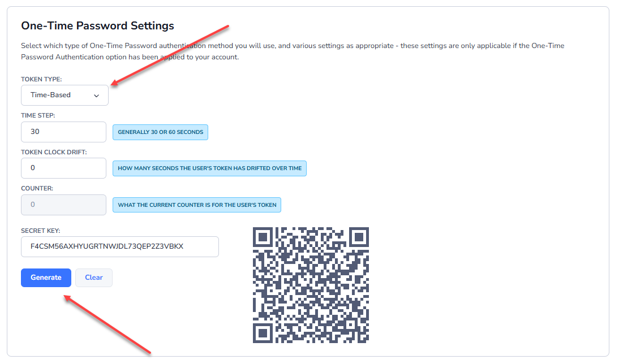Click the TOKEN CLOCK DRIFT label
This screenshot has height=364, width=619.
click(54, 152)
